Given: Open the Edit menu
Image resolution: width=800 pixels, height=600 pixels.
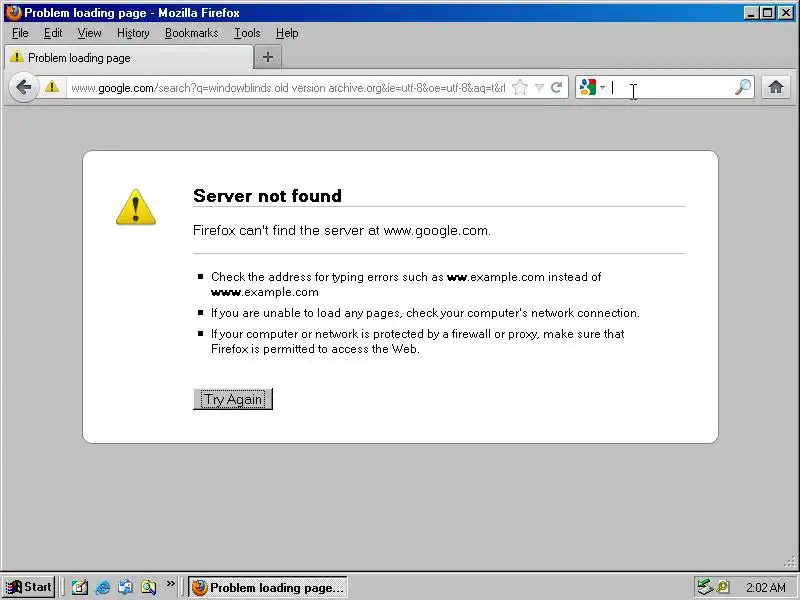Looking at the screenshot, I should [53, 33].
